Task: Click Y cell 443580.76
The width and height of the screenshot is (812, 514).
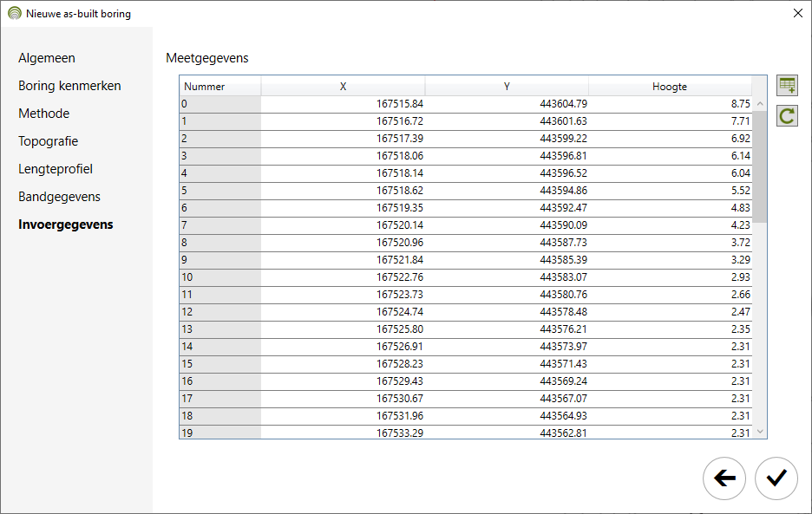Action: pos(507,295)
